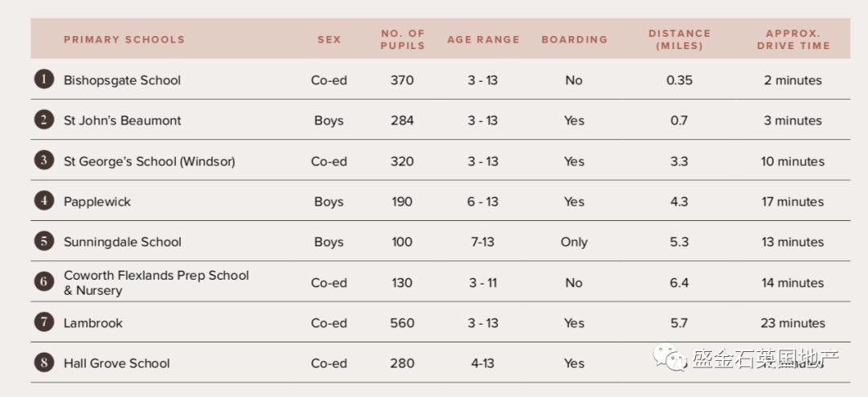Image resolution: width=868 pixels, height=397 pixels.
Task: Click the number 1 circle icon
Action: tap(43, 80)
